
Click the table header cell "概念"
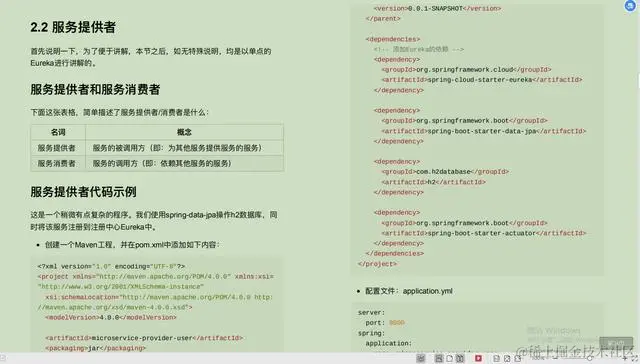[184, 132]
